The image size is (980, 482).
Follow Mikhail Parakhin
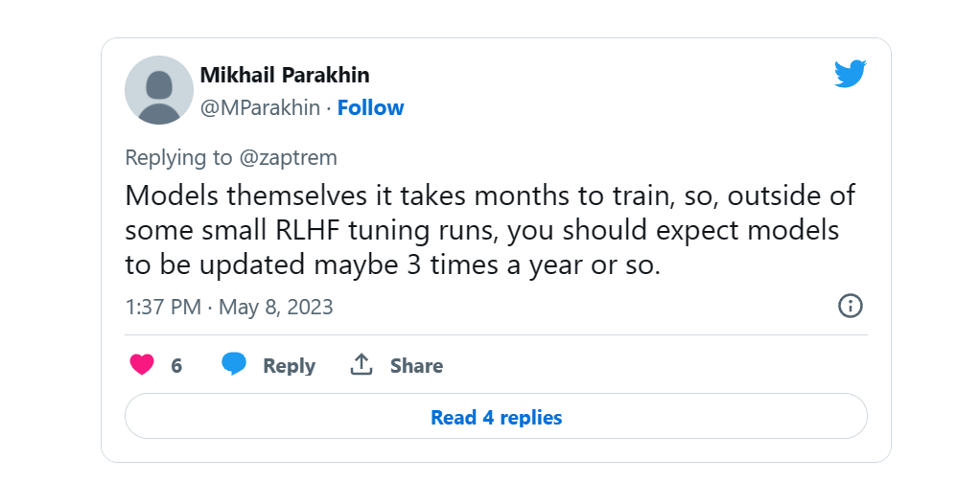click(370, 107)
